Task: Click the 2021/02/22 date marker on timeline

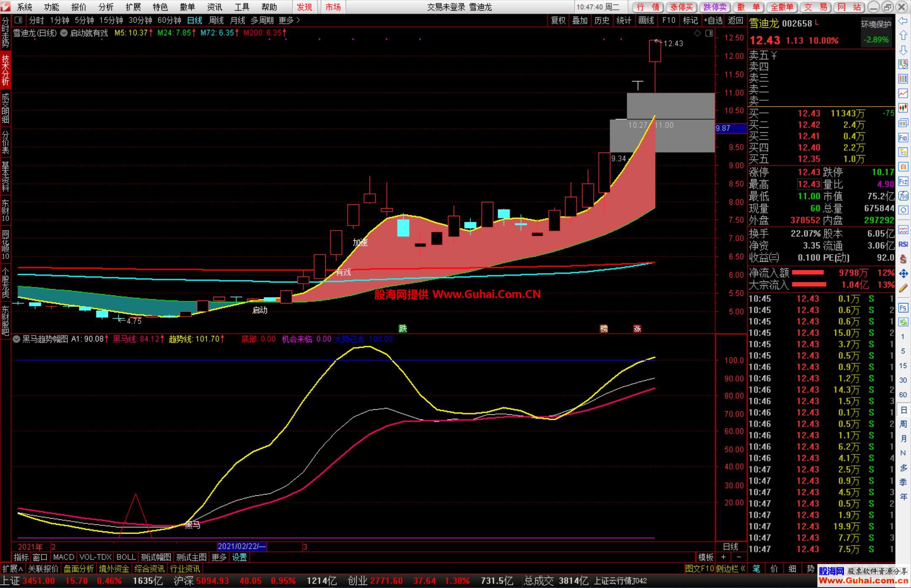Action: [242, 547]
